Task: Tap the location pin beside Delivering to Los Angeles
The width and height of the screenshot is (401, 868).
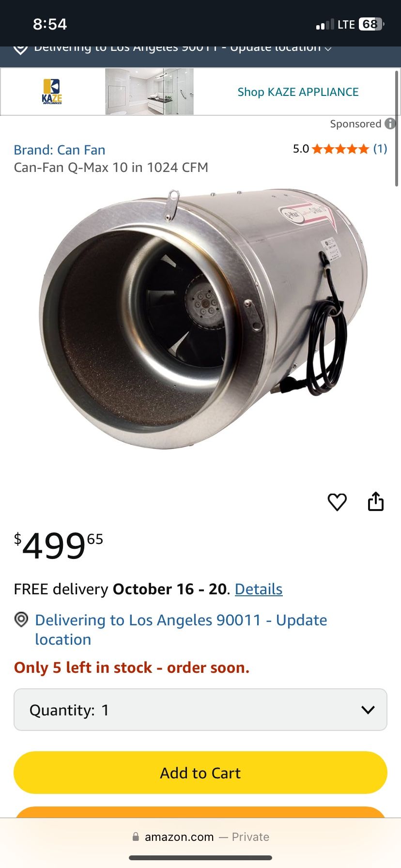Action: pos(21,620)
